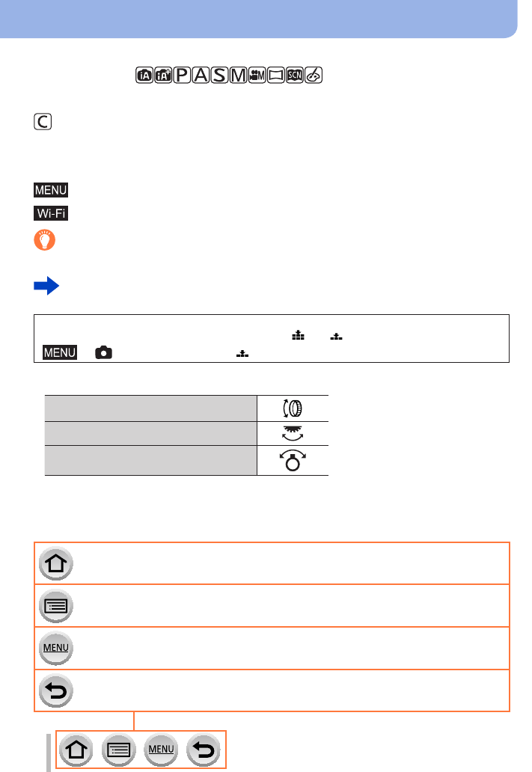532x772 pixels.
Task: Click the black Wi-Fi label
Action: pyautogui.click(x=51, y=215)
